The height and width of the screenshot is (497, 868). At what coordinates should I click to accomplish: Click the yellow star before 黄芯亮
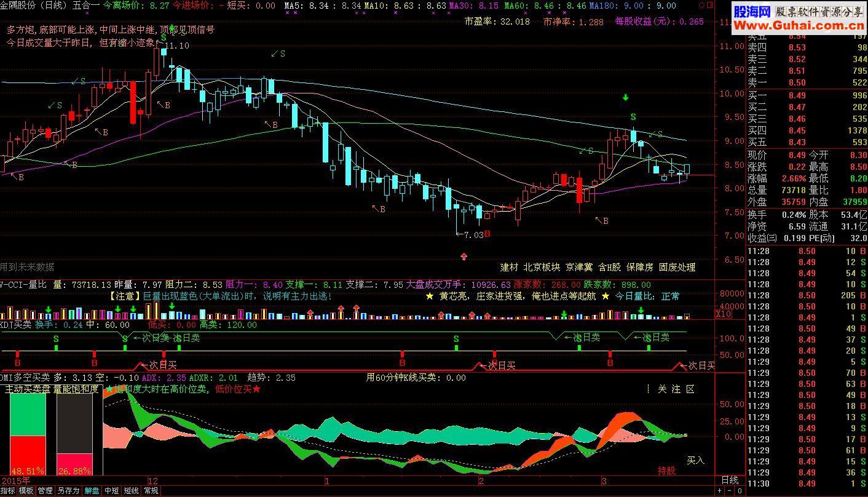430,296
